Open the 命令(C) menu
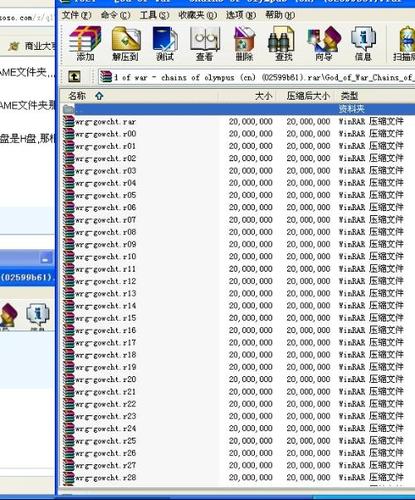 click(x=115, y=15)
